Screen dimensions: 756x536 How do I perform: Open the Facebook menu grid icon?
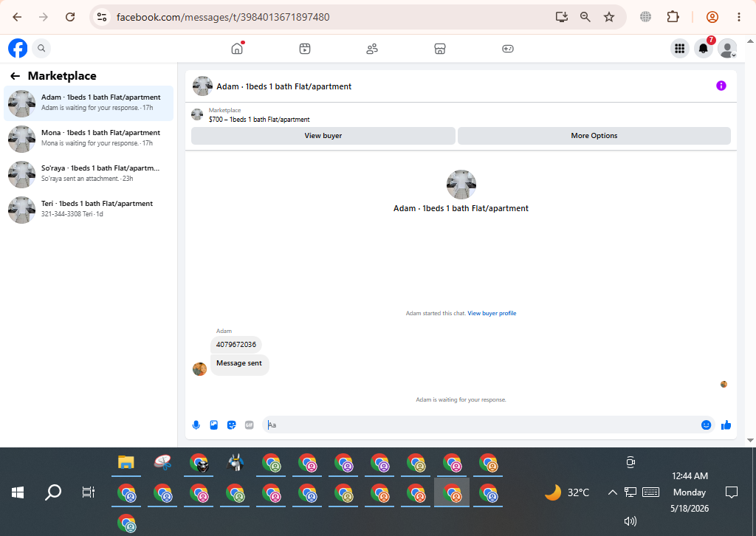680,48
